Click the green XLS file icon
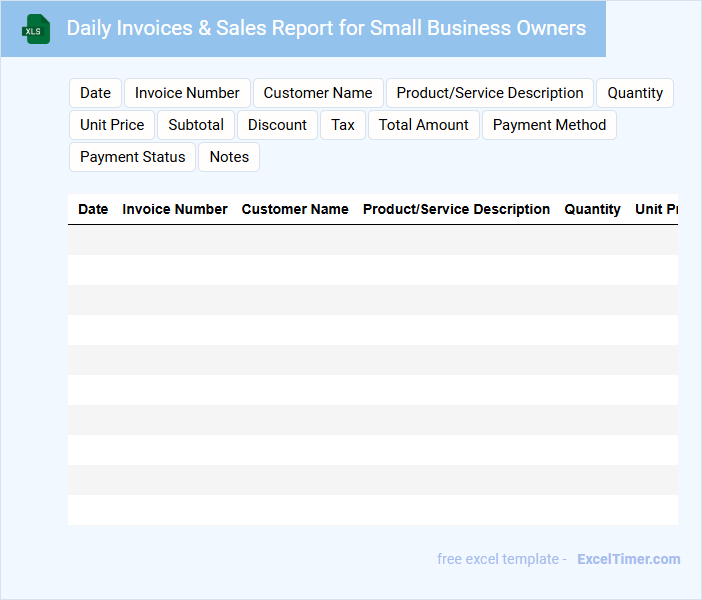This screenshot has height=600, width=702. click(x=37, y=29)
